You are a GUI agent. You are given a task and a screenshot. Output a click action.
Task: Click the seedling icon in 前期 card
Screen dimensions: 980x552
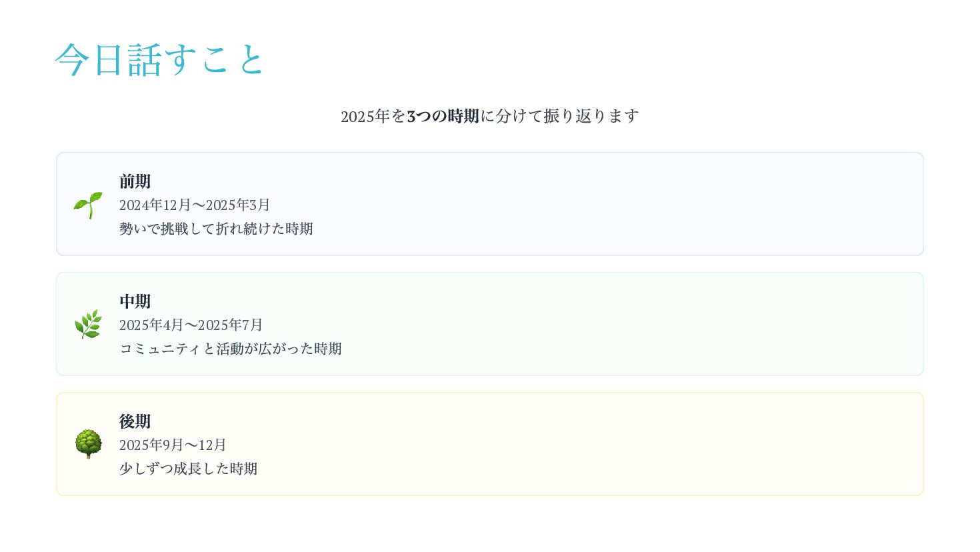(x=88, y=205)
